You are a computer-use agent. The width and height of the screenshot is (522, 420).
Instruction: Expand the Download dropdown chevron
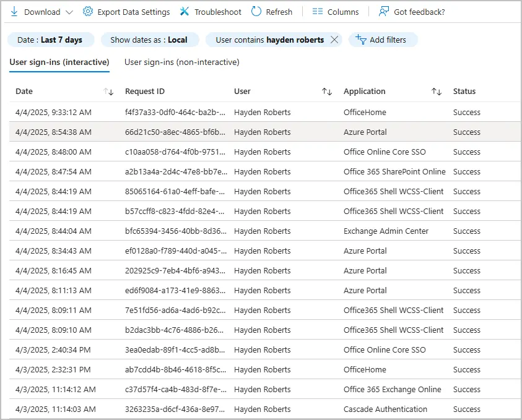click(69, 12)
